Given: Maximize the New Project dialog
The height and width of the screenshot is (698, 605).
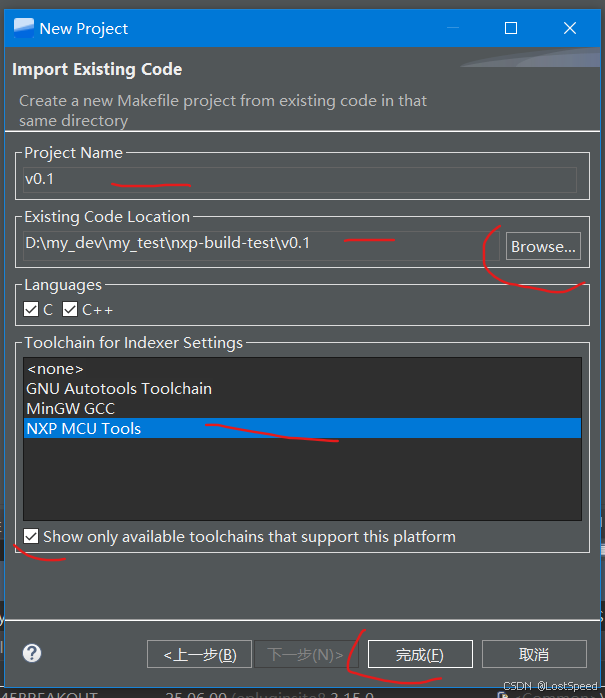Looking at the screenshot, I should (511, 28).
